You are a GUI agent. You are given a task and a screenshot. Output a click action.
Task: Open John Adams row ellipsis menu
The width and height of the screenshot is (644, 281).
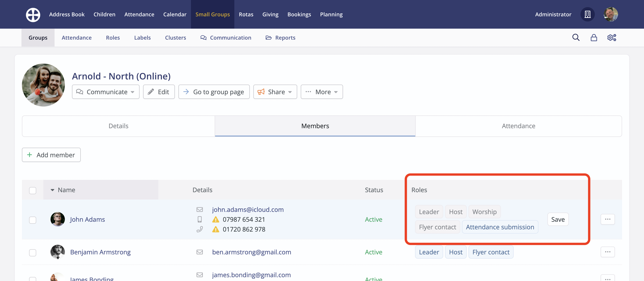click(608, 219)
